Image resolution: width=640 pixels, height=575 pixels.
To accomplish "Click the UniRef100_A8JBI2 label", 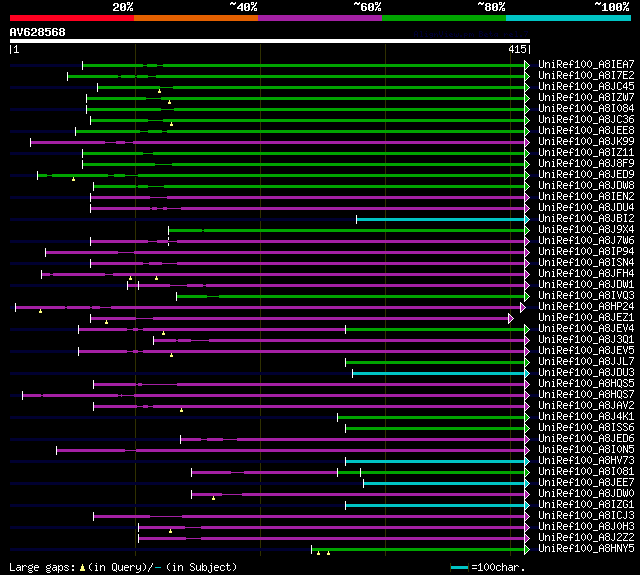I will (586, 219).
